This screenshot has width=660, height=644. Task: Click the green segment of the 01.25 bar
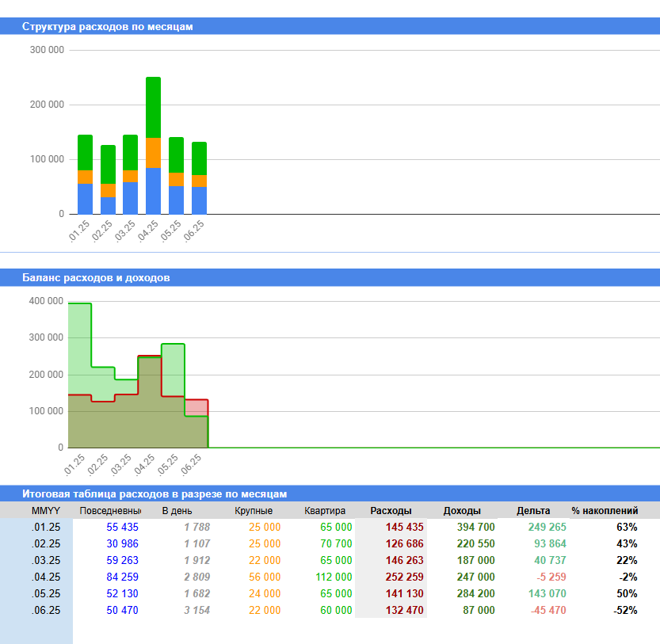point(85,153)
